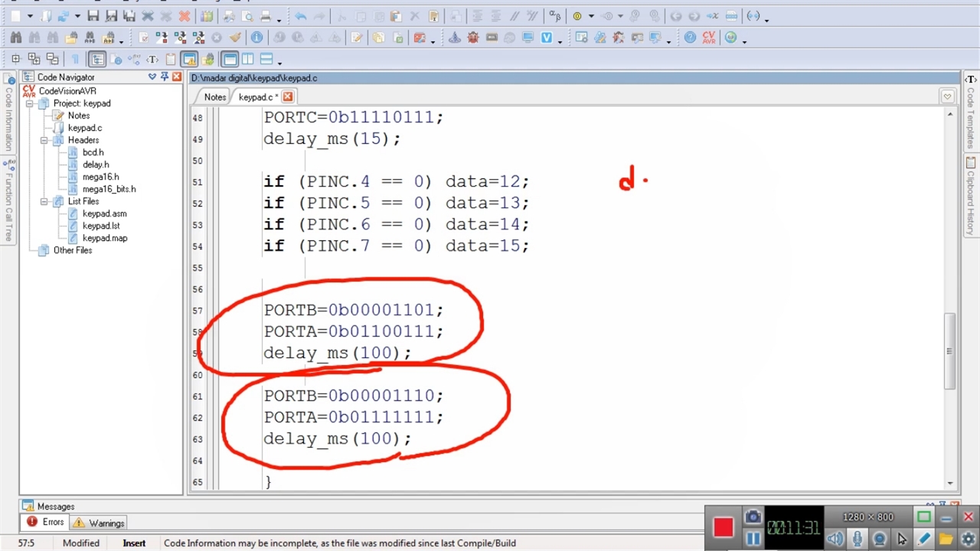The image size is (980, 551).
Task: Toggle the Code Navigator panel button
Action: [97, 59]
